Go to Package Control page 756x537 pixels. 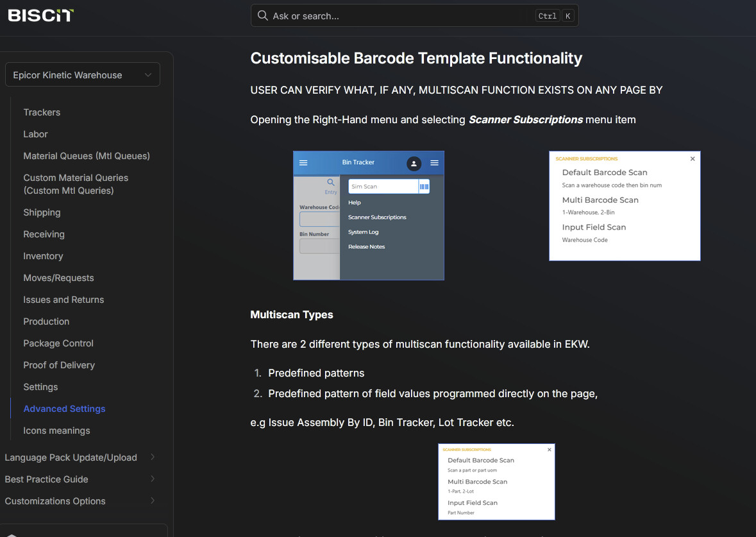click(x=58, y=343)
